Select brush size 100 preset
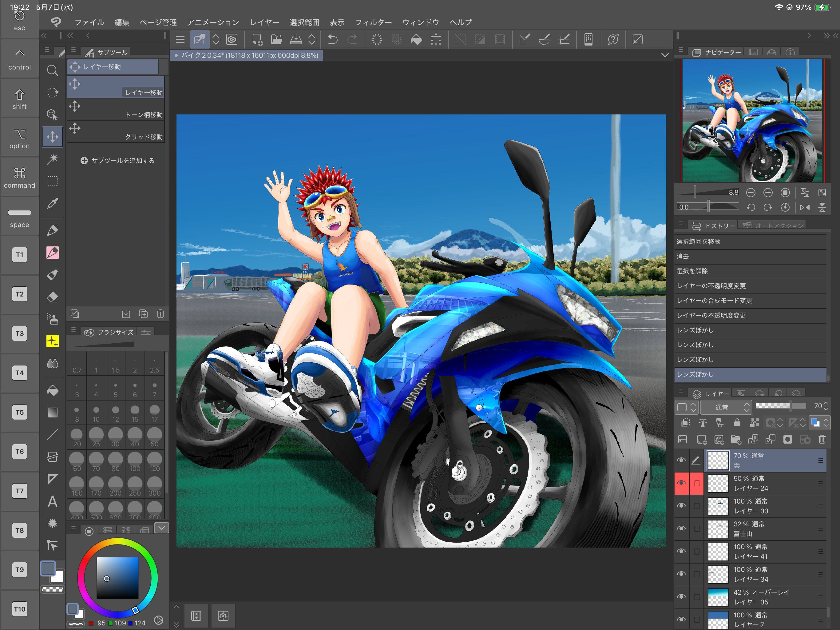 [135, 462]
